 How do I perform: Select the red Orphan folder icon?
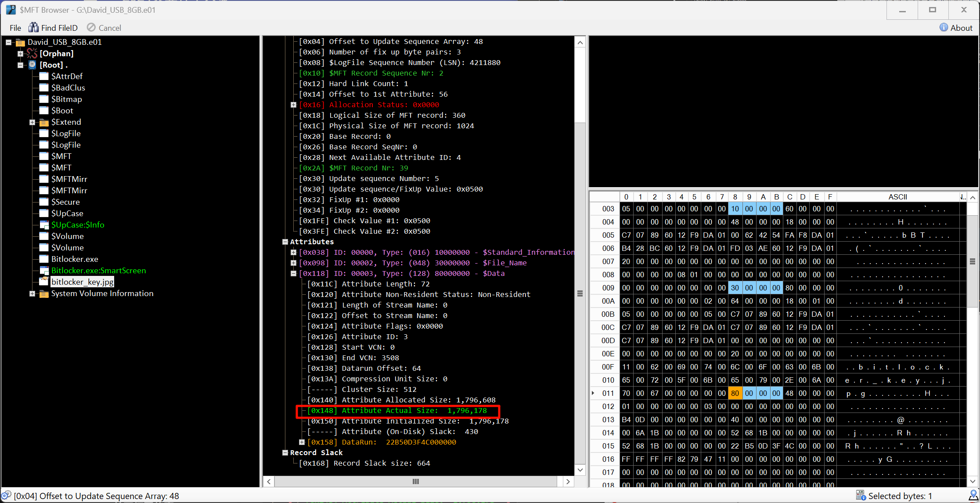point(32,54)
